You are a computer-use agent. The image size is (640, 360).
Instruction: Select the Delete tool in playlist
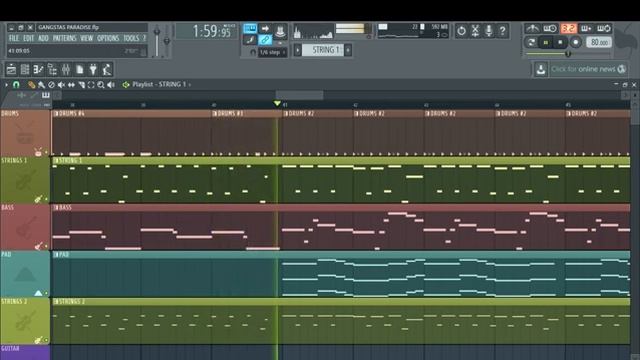51,84
